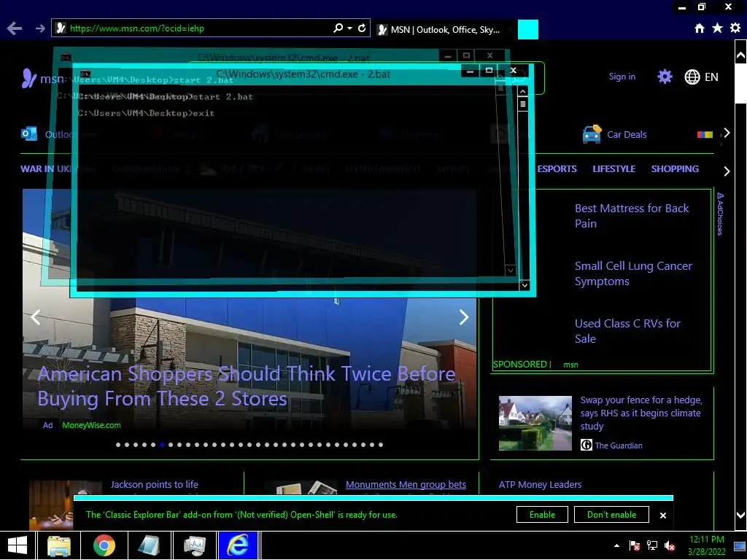This screenshot has width=747, height=560.
Task: Click the MoneyWise.com source link
Action: tap(91, 425)
